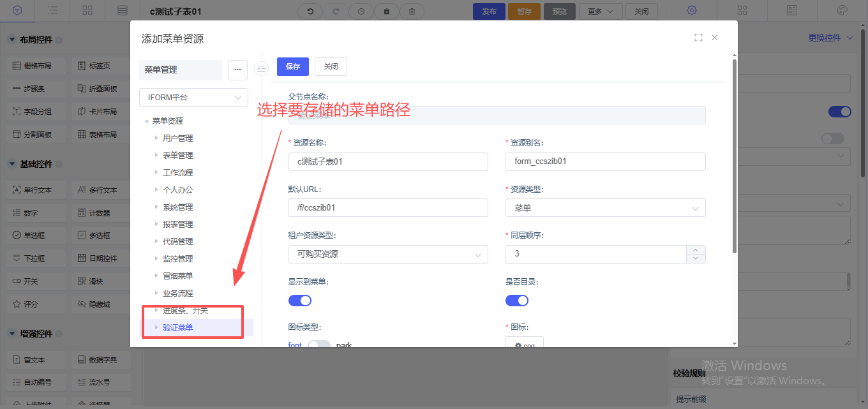The height and width of the screenshot is (409, 868).
Task: Switch 图标类型 toggle from font to park
Action: click(318, 345)
